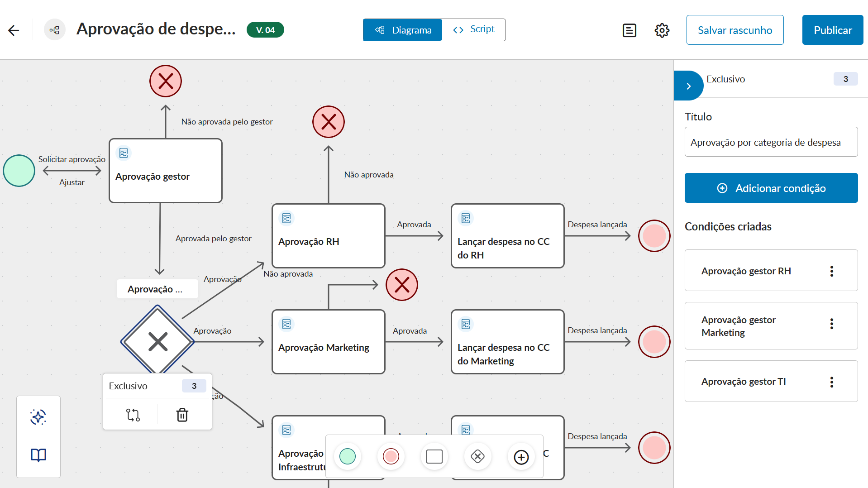
Task: Open options menu for Aprovação gestor RH
Action: (x=831, y=271)
